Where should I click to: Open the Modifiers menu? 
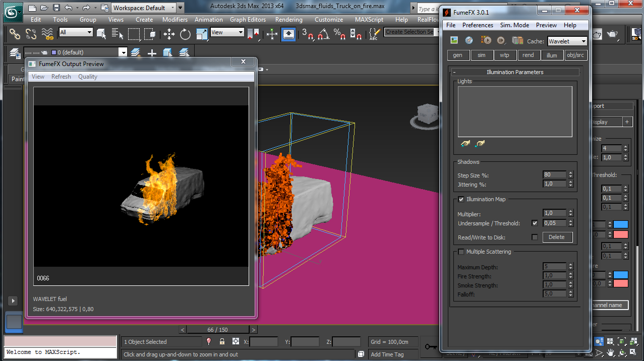coord(174,20)
